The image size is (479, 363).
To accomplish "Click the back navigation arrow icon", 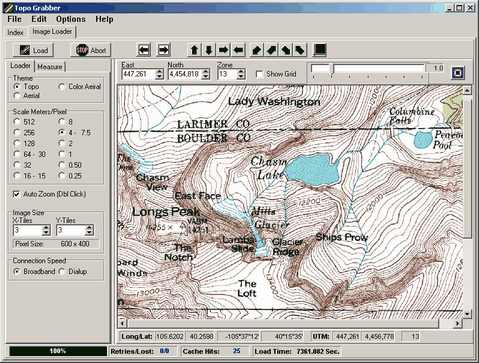I will coord(144,50).
